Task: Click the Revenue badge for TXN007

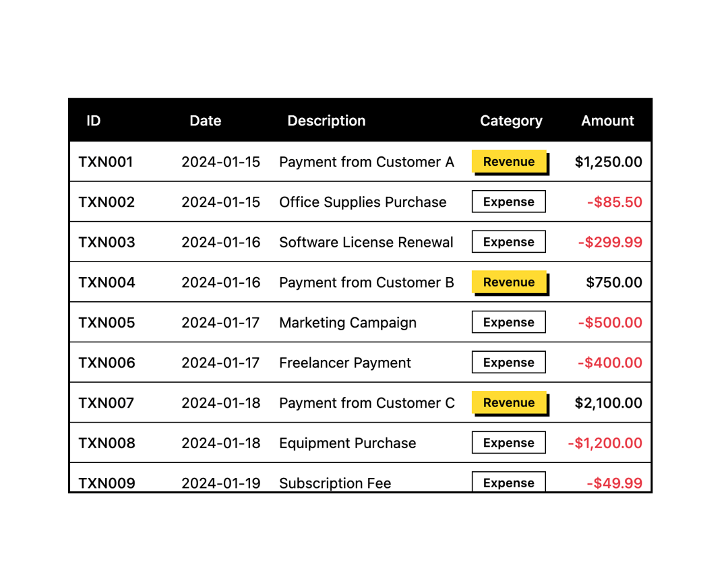Action: pos(509,402)
